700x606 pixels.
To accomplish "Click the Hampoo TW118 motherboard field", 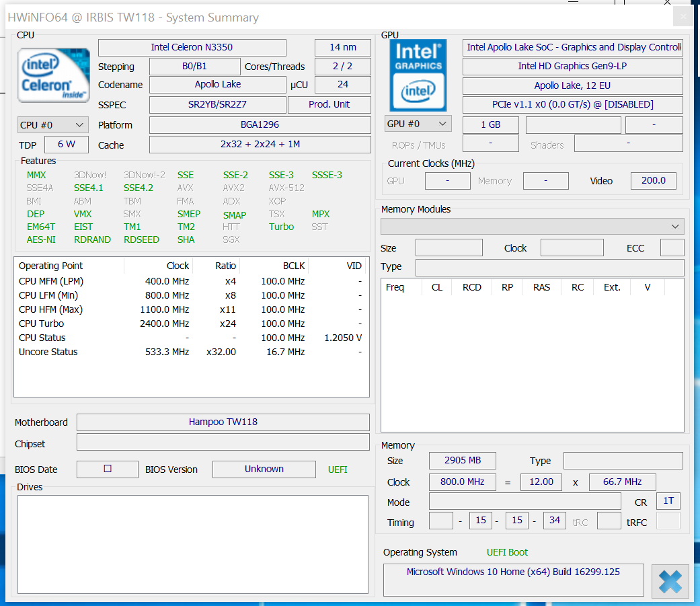I will 223,422.
